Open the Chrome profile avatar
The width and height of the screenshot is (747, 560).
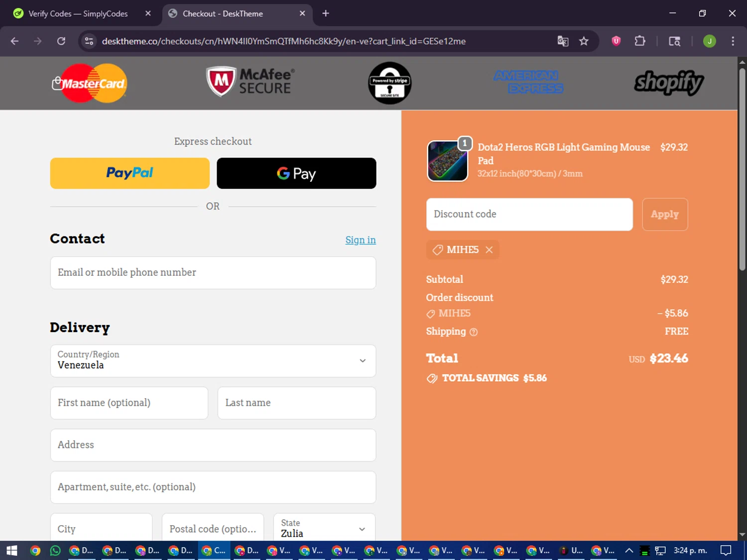click(x=709, y=41)
